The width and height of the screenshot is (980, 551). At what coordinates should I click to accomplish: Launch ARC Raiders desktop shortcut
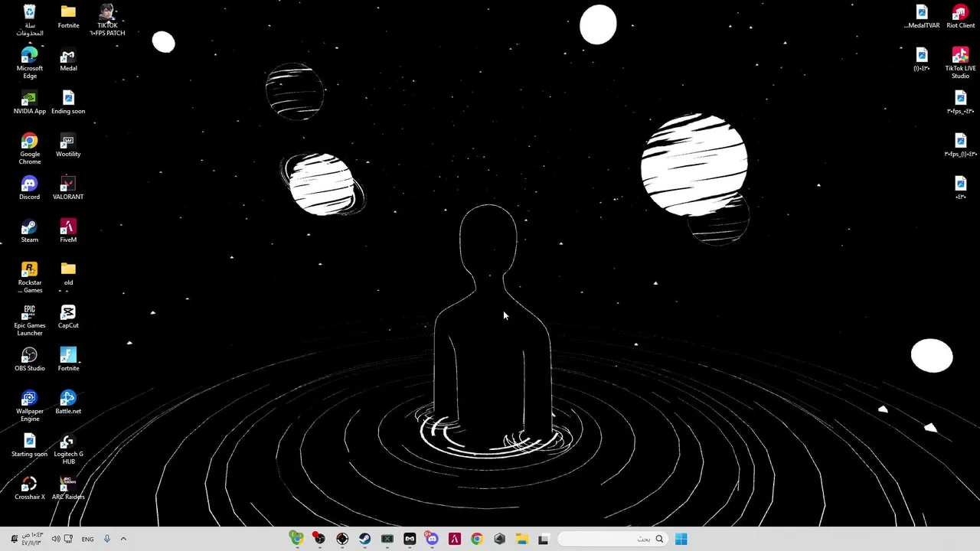[x=68, y=488]
